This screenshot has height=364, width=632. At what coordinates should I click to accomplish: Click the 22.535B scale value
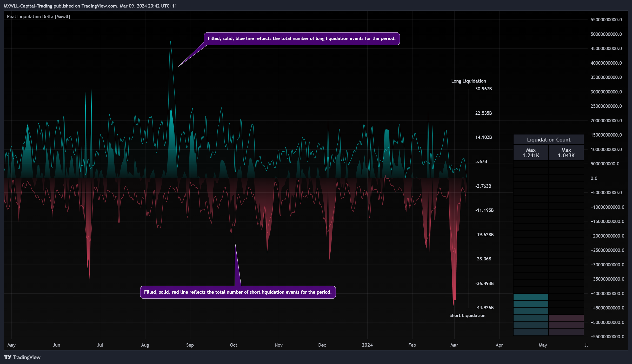(483, 113)
